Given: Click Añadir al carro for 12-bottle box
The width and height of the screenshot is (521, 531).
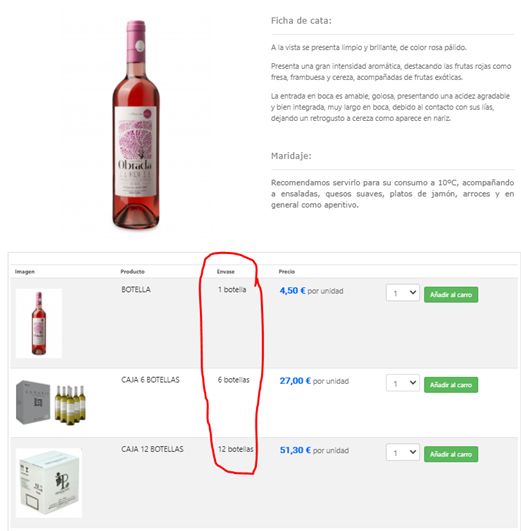Looking at the screenshot, I should (451, 454).
